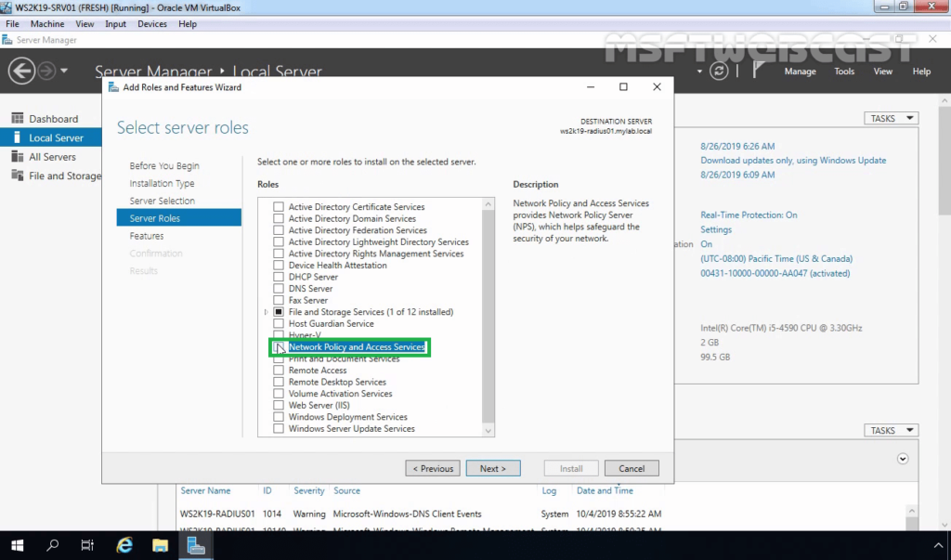Check Remote Access role
Viewport: 951px width, 560px height.
click(279, 371)
